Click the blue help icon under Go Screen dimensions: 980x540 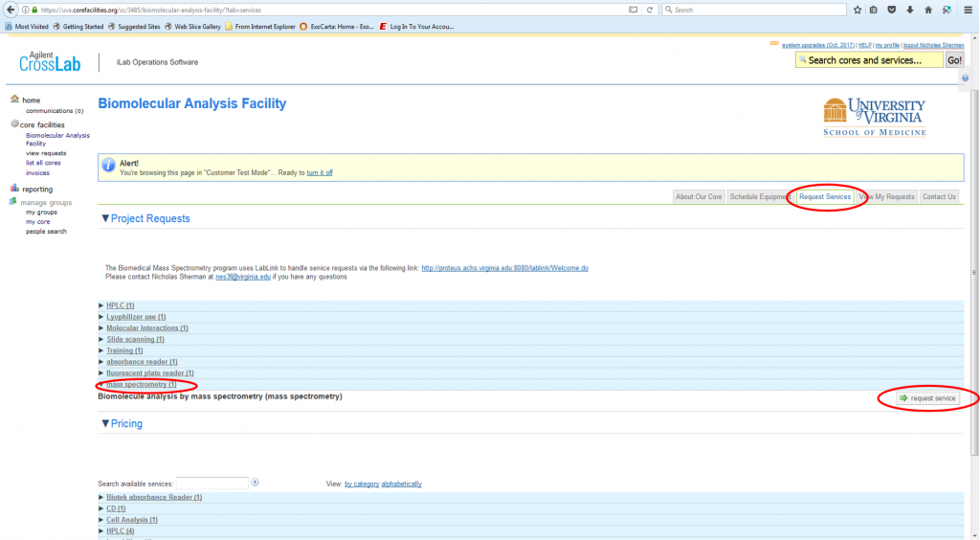(965, 79)
